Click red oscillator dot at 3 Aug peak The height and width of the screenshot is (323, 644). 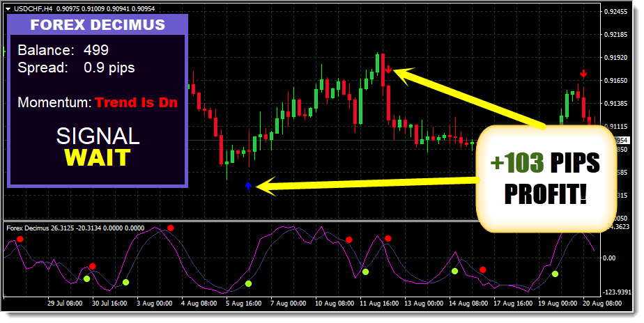[x=171, y=228]
